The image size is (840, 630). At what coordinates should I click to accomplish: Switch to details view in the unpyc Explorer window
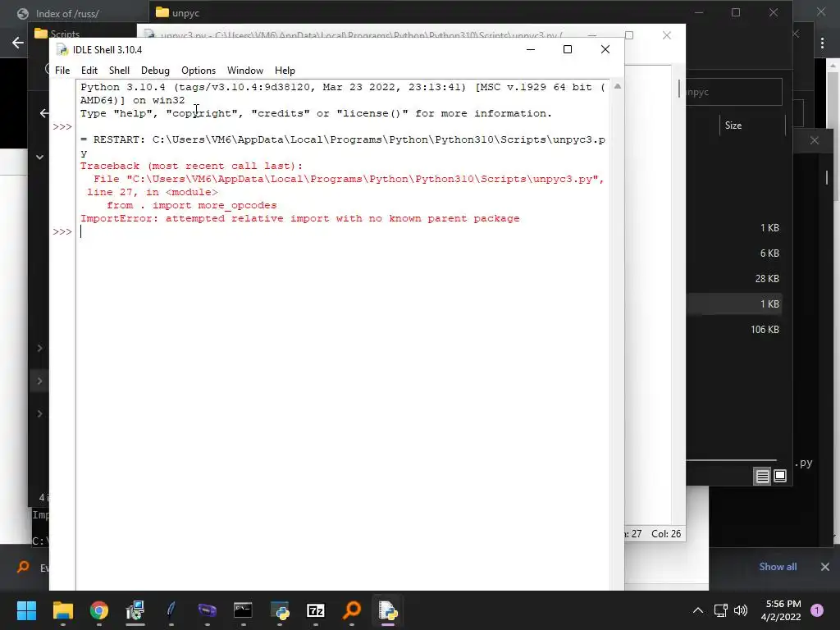762,476
